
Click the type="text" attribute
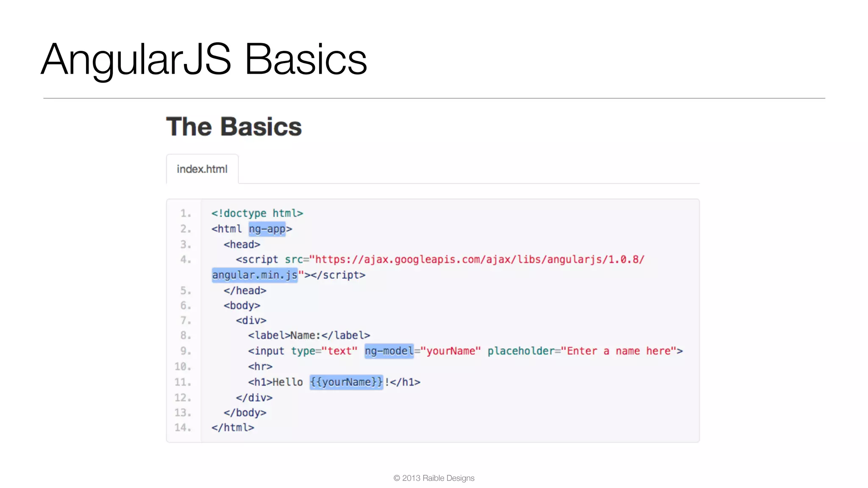click(324, 351)
